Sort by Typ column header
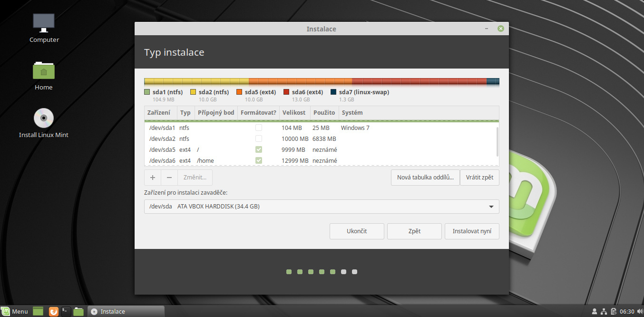The width and height of the screenshot is (644, 317). point(185,113)
